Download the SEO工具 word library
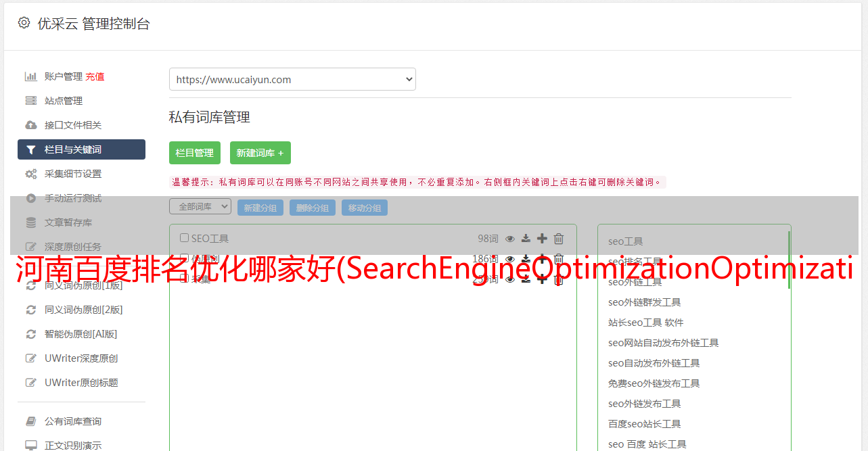Image resolution: width=868 pixels, height=451 pixels. coord(526,239)
